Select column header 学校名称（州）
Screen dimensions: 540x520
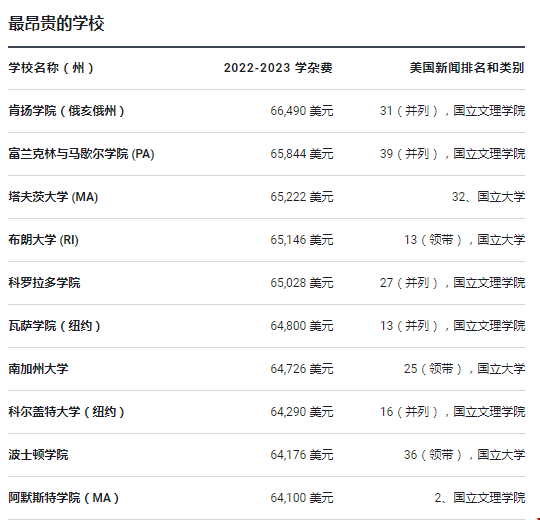point(51,68)
